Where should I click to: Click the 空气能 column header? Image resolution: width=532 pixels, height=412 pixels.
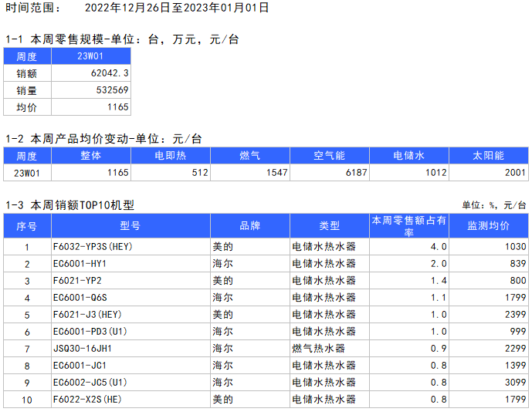329,155
